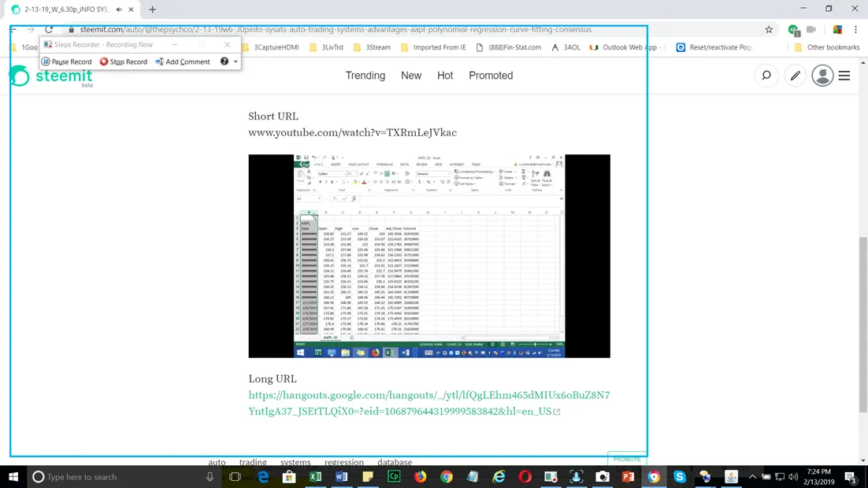Screen dimensions: 868x488
Task: Click the pencil write-post icon
Action: point(795,76)
